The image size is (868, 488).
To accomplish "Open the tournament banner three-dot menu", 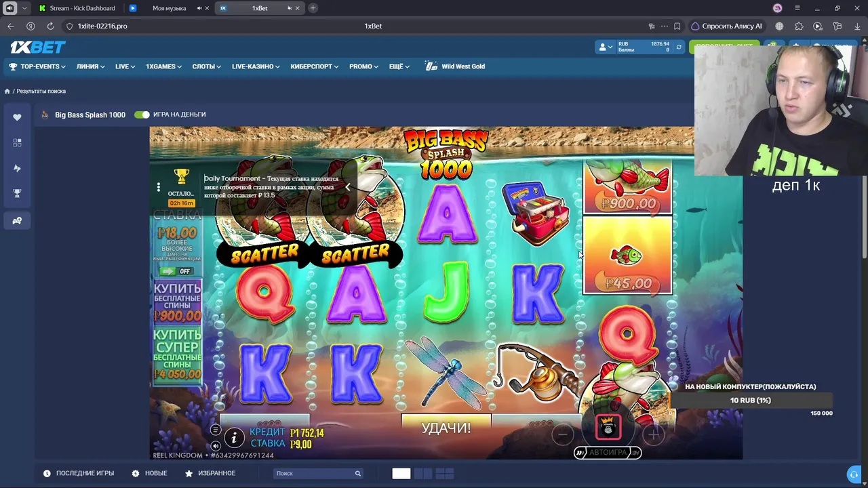I will 158,187.
